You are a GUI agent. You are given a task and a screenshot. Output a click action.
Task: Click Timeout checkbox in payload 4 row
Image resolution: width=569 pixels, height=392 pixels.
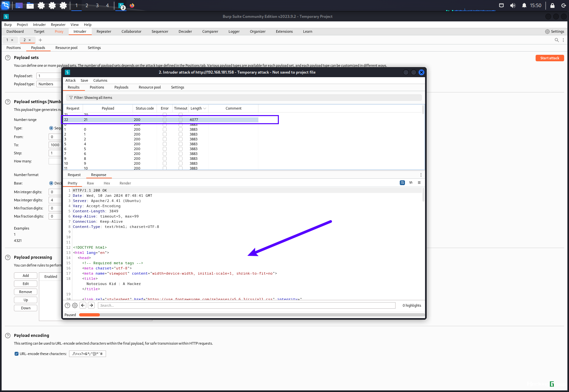pyautogui.click(x=181, y=144)
